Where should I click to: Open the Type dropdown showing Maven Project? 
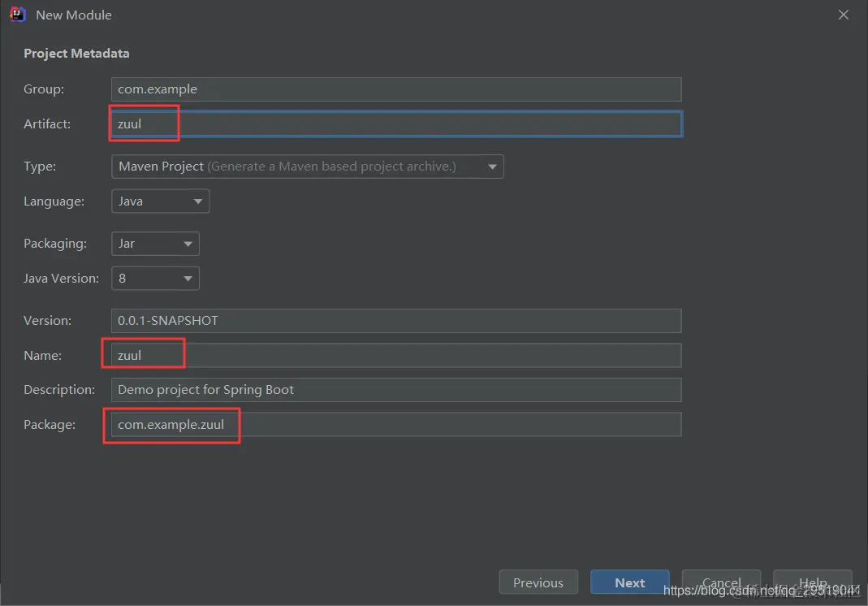pos(308,167)
